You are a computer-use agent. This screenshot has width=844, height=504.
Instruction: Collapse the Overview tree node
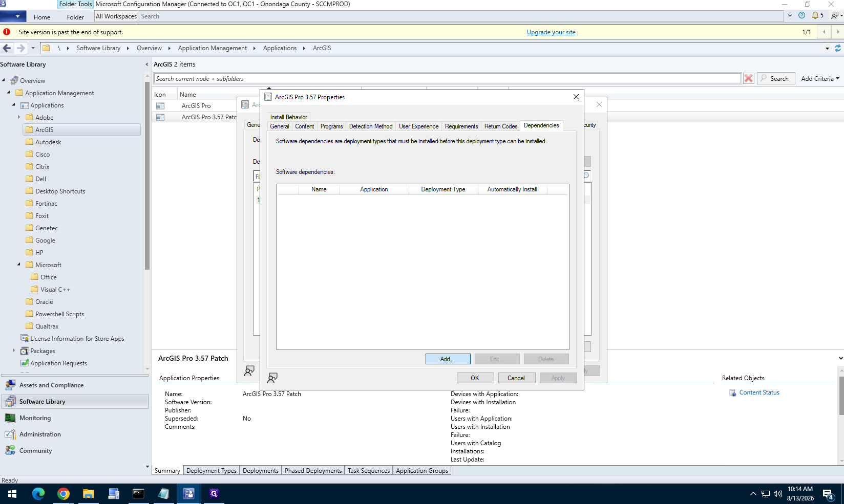click(x=4, y=80)
